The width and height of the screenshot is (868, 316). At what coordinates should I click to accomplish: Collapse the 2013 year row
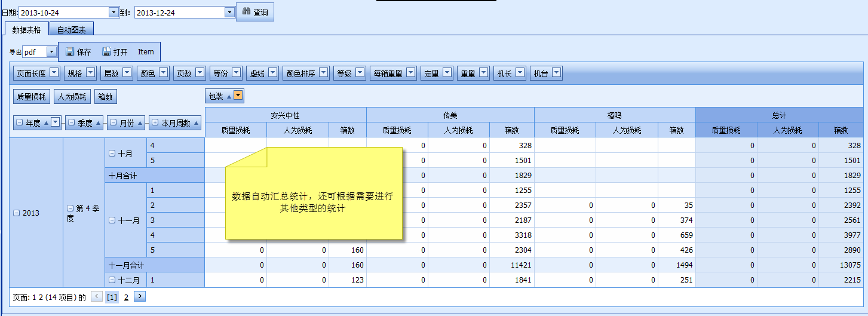pos(17,213)
